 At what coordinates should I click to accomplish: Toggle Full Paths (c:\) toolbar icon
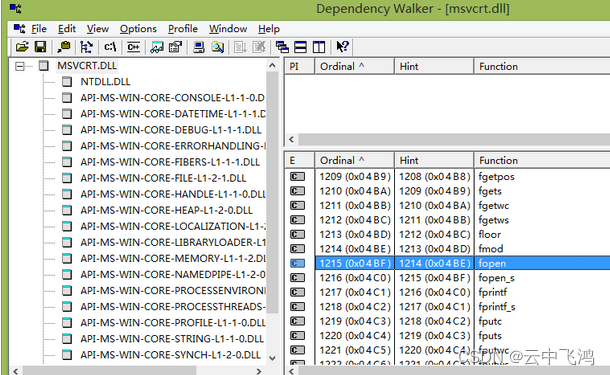coord(110,47)
